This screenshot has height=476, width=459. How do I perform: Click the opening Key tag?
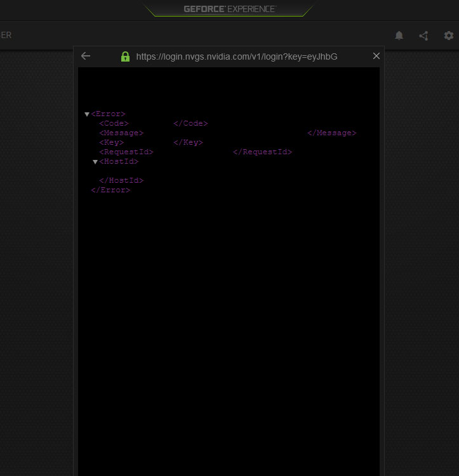point(111,142)
